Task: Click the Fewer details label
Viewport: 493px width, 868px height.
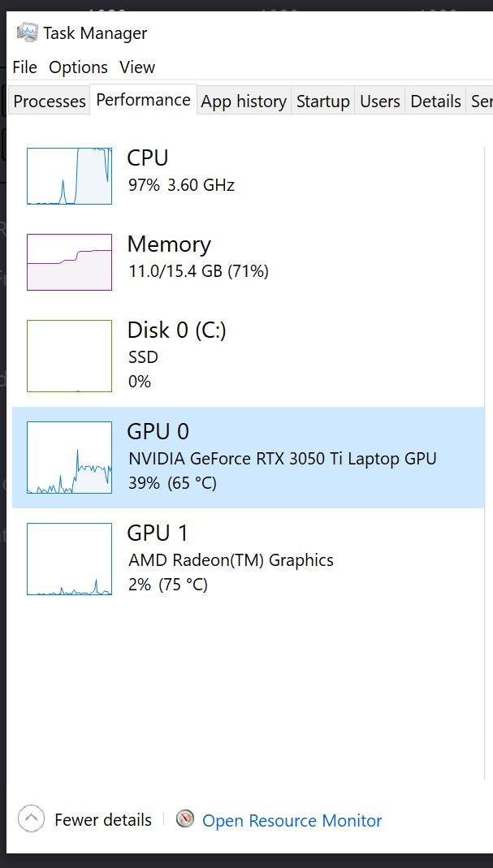Action: coord(103,819)
